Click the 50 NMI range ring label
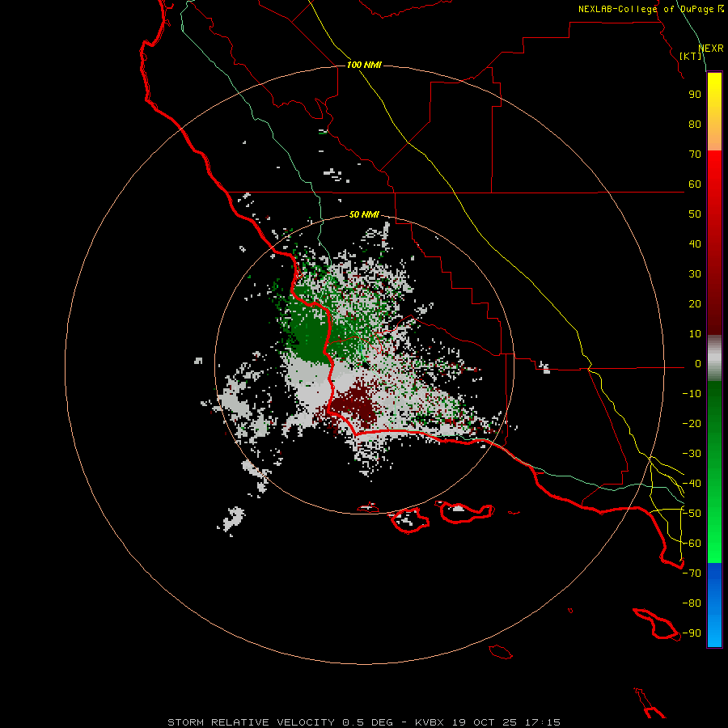This screenshot has height=728, width=728. pos(364,214)
